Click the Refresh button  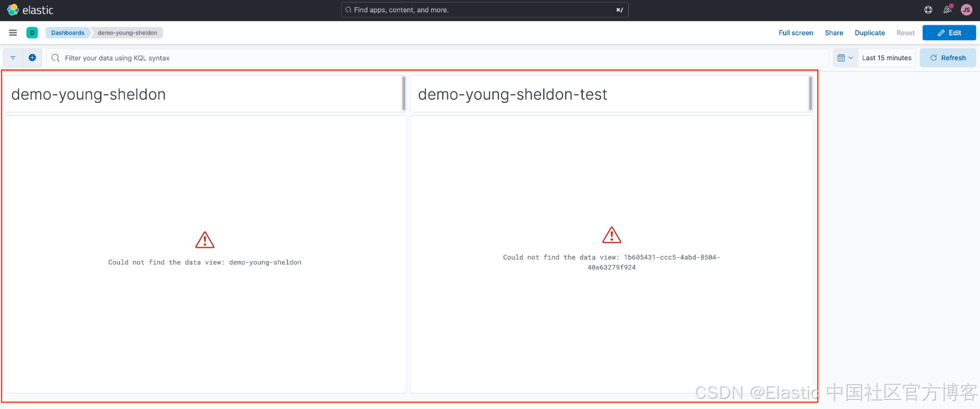[948, 58]
